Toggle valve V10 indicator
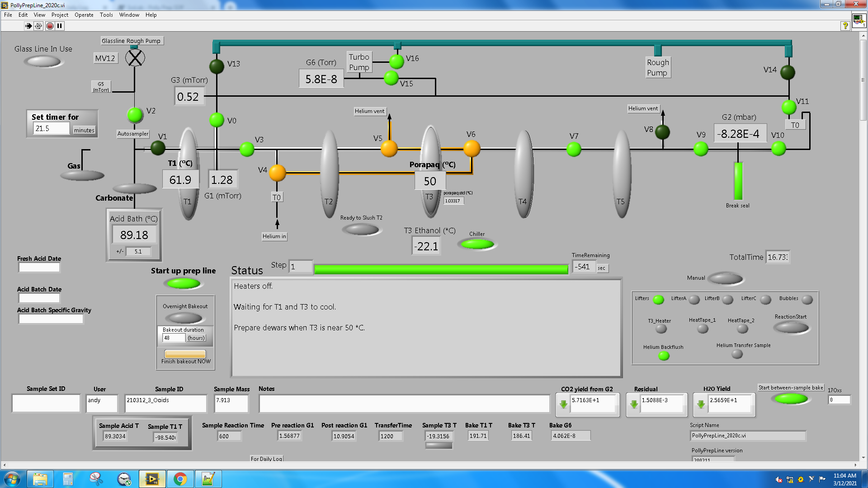Viewport: 868px width, 488px height. pyautogui.click(x=778, y=148)
